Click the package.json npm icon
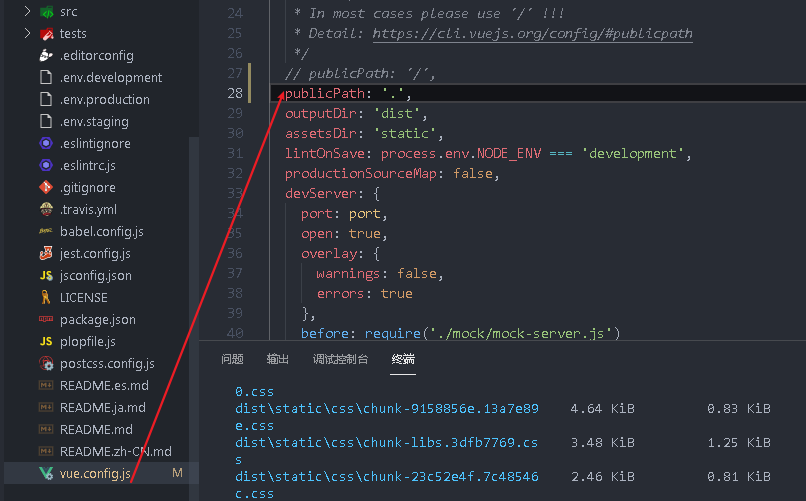The height and width of the screenshot is (501, 806). (46, 320)
